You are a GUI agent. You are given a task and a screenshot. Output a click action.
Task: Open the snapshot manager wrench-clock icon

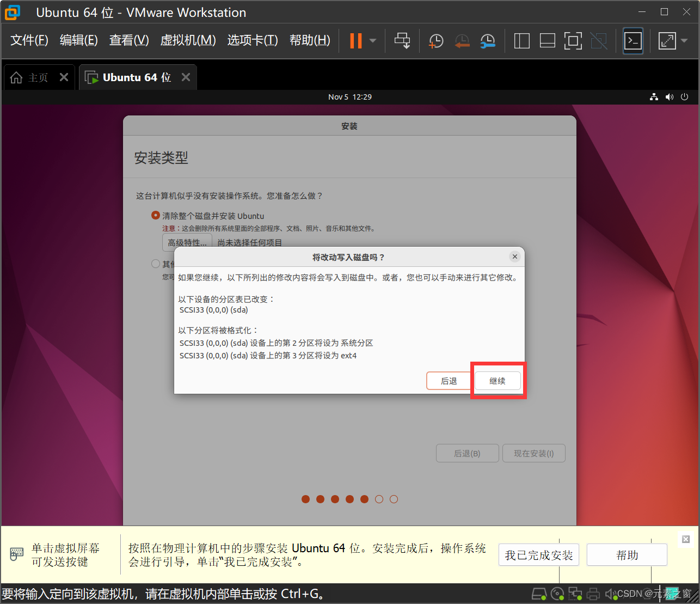pos(488,41)
